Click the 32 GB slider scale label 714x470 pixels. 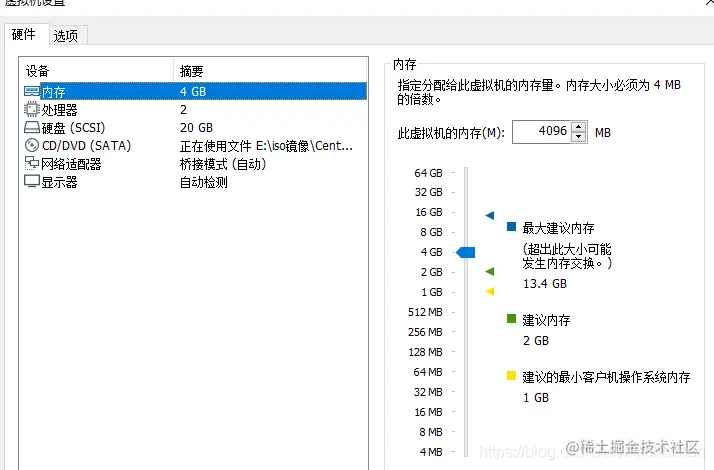click(428, 192)
